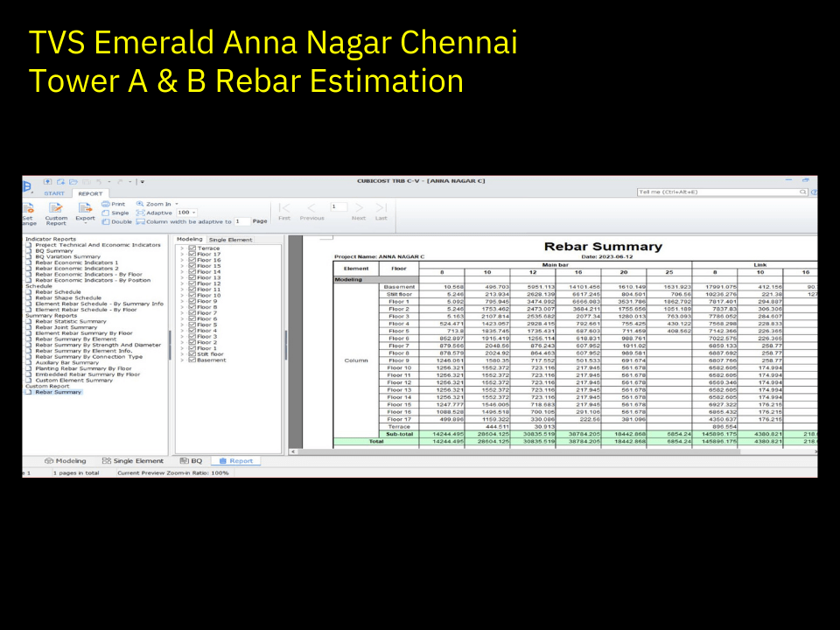The height and width of the screenshot is (630, 840).
Task: Expand the Floor 13 tree node
Action: tap(182, 277)
